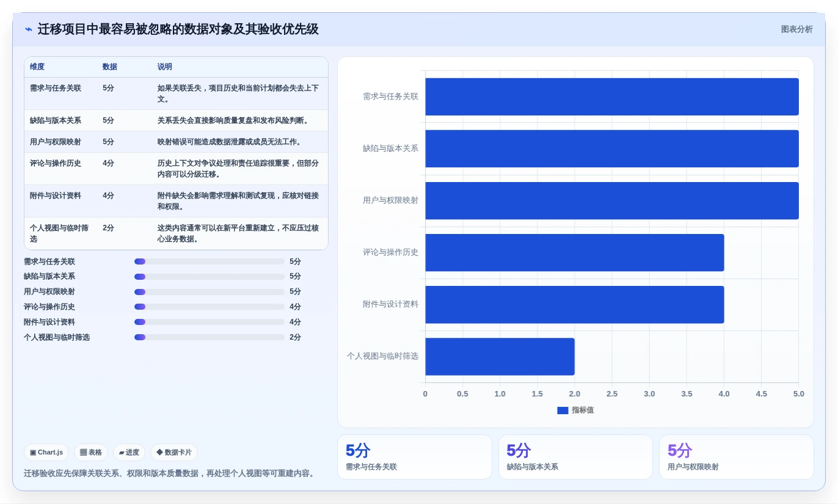
Task: Click table row cell 需求与任务关联
Action: [x=56, y=89]
